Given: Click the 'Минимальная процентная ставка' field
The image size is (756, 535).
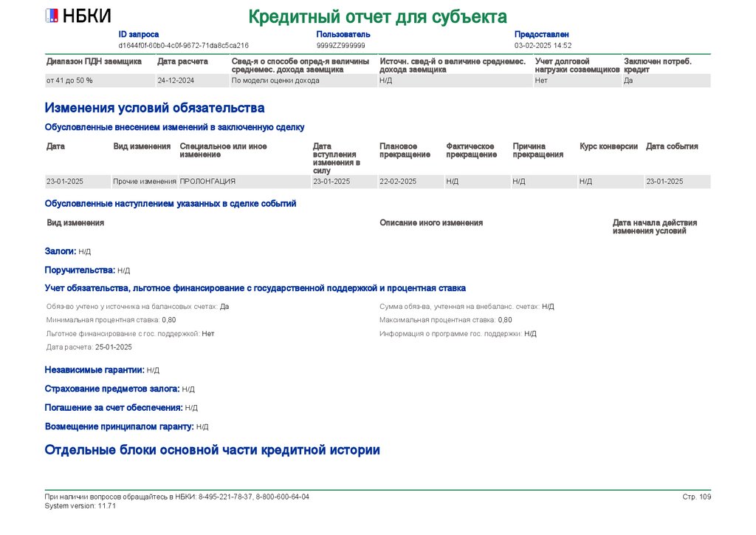Looking at the screenshot, I should tap(111, 320).
